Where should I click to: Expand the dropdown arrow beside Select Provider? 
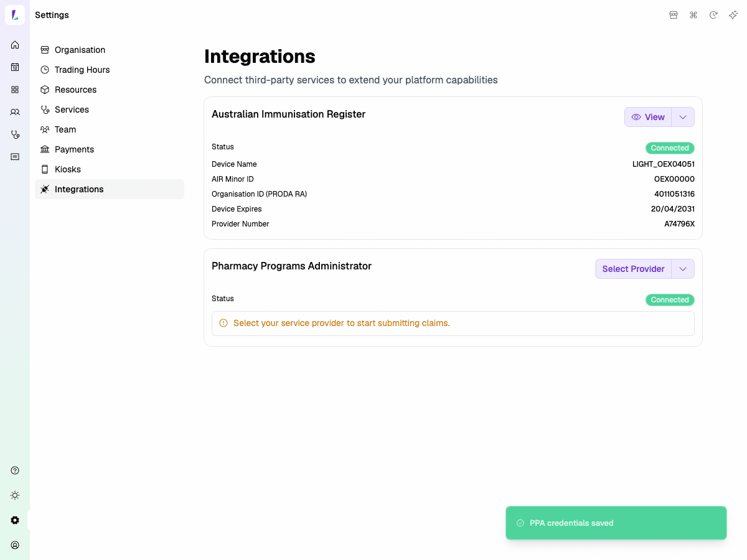pyautogui.click(x=683, y=269)
